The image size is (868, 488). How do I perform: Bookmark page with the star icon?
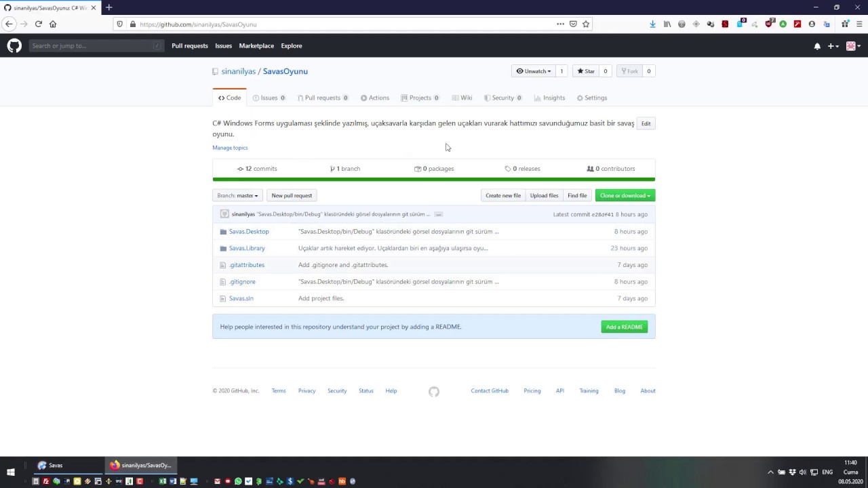(x=586, y=24)
